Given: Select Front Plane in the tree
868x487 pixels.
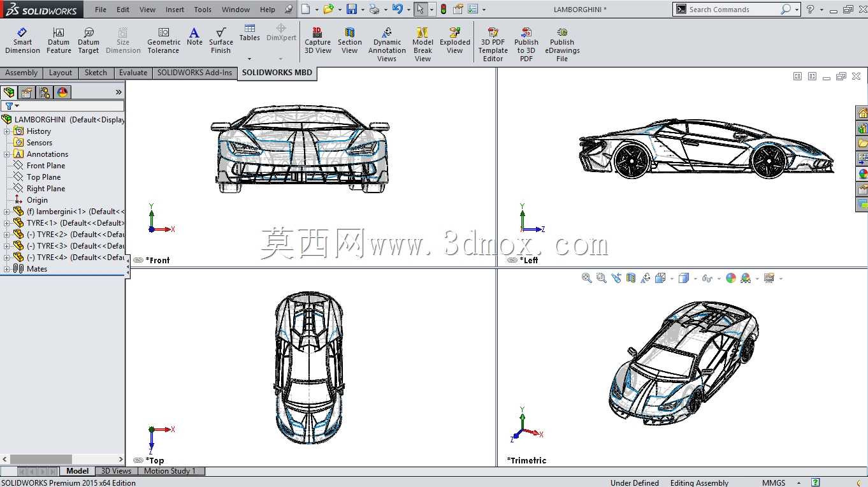Looking at the screenshot, I should [46, 166].
